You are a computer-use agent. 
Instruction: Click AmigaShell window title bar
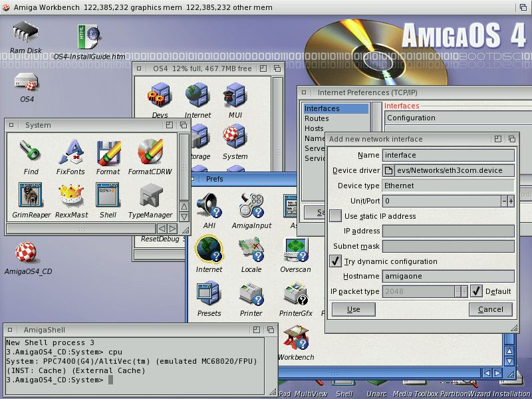tap(136, 330)
